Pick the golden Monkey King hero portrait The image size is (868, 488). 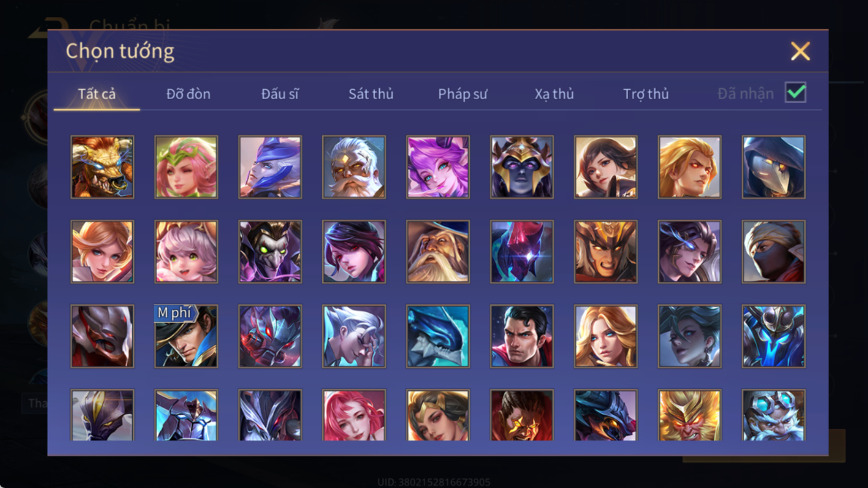690,415
